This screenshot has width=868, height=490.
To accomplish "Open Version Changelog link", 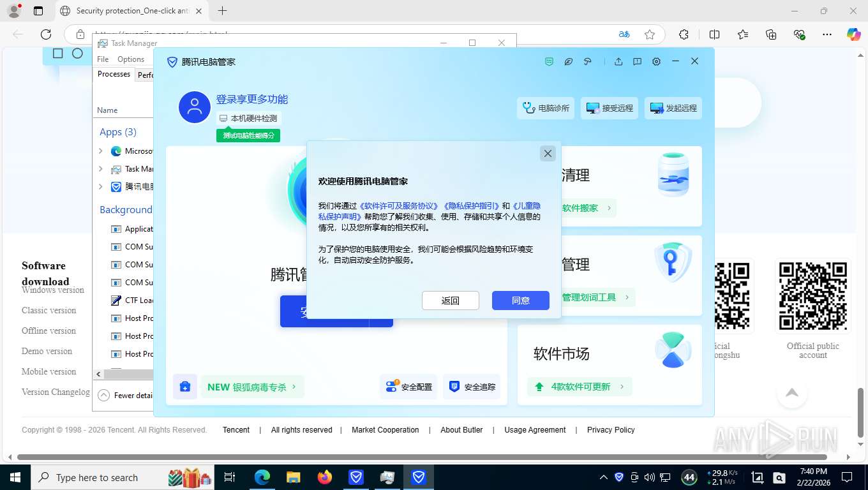I will [56, 392].
